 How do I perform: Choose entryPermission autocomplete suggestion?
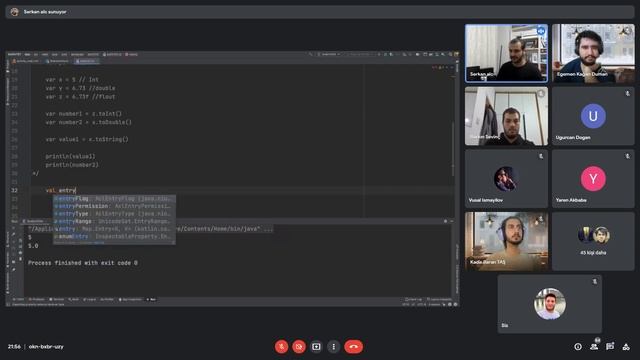114,206
